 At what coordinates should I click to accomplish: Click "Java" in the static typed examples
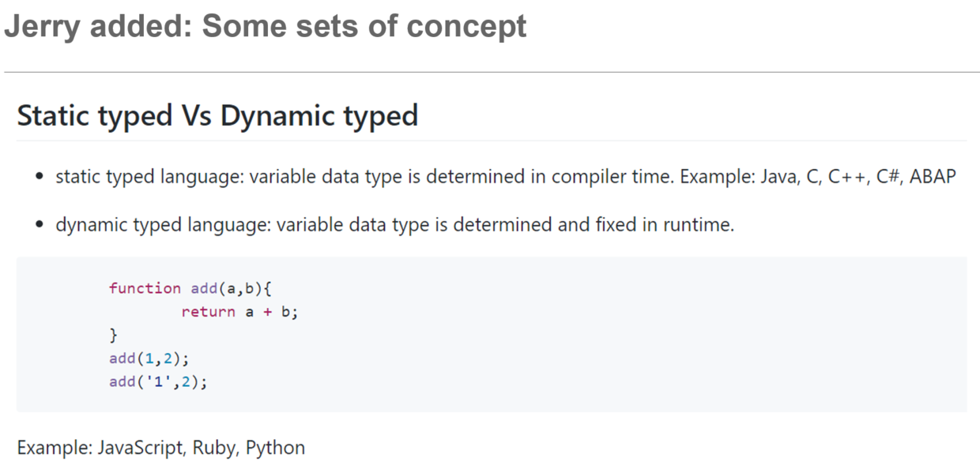pos(778,176)
